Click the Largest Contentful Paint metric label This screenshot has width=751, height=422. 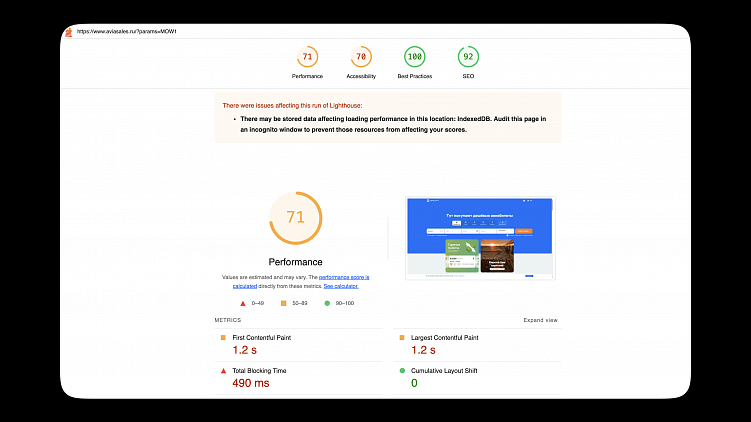coord(444,338)
